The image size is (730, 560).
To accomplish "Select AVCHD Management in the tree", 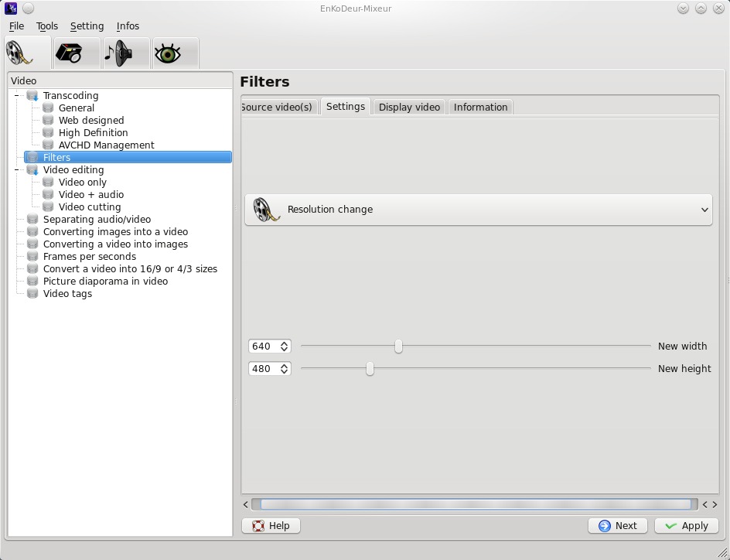I will (106, 145).
